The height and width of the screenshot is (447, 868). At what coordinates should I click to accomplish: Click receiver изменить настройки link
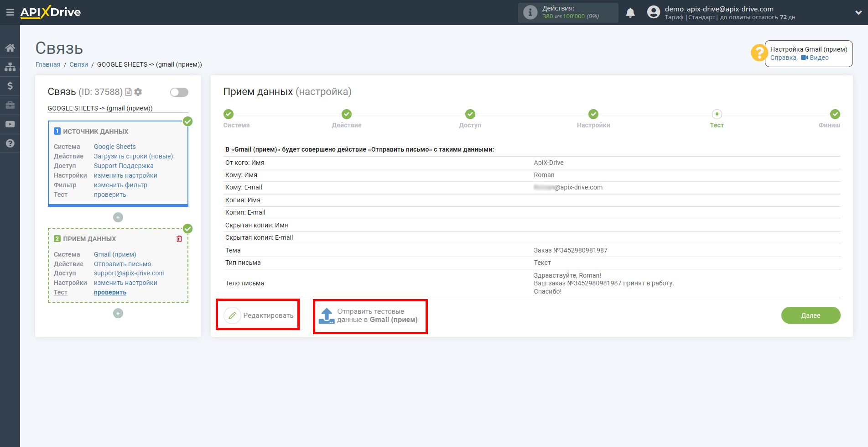(125, 283)
